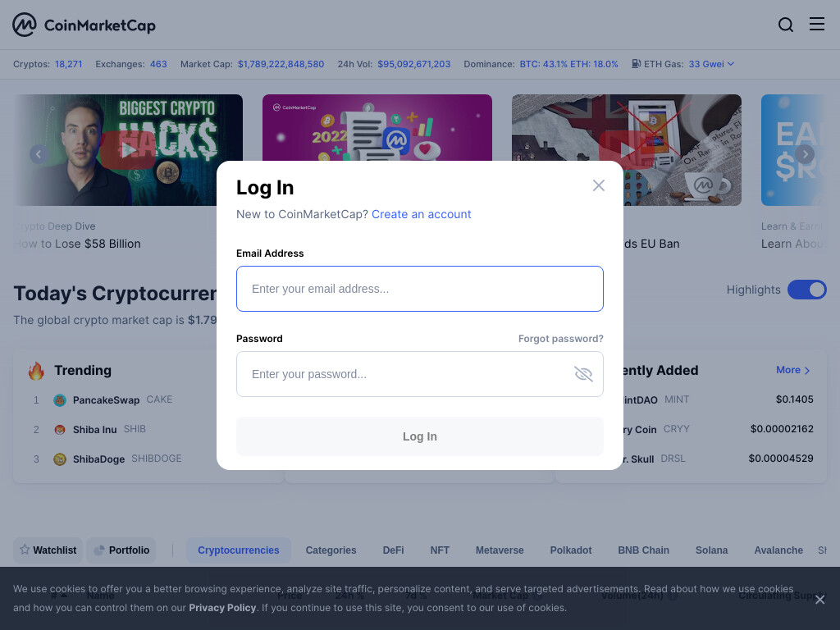Go to next carousel slide arrow

pyautogui.click(x=805, y=154)
